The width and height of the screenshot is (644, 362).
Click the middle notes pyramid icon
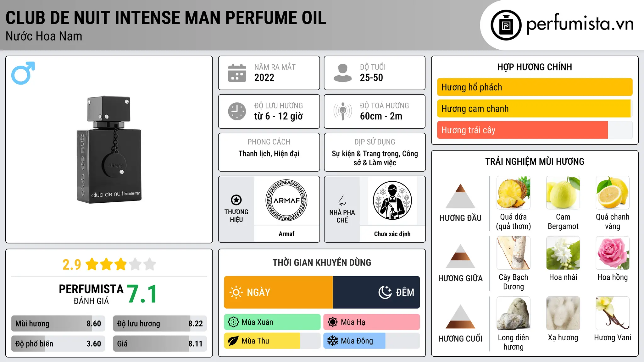tap(460, 256)
